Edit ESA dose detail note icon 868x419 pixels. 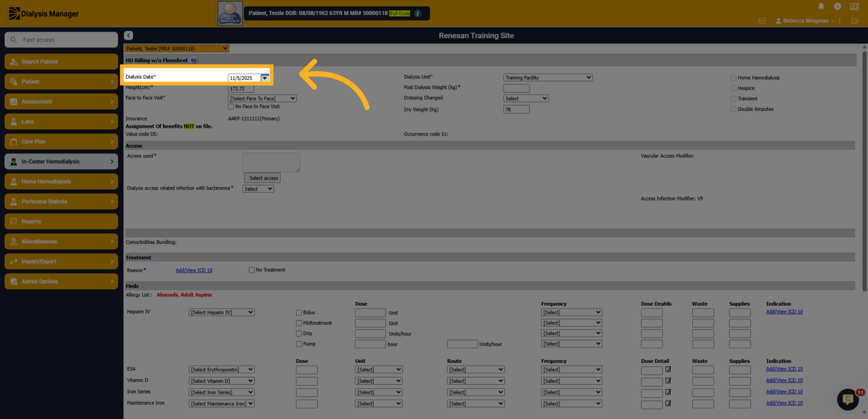(668, 369)
